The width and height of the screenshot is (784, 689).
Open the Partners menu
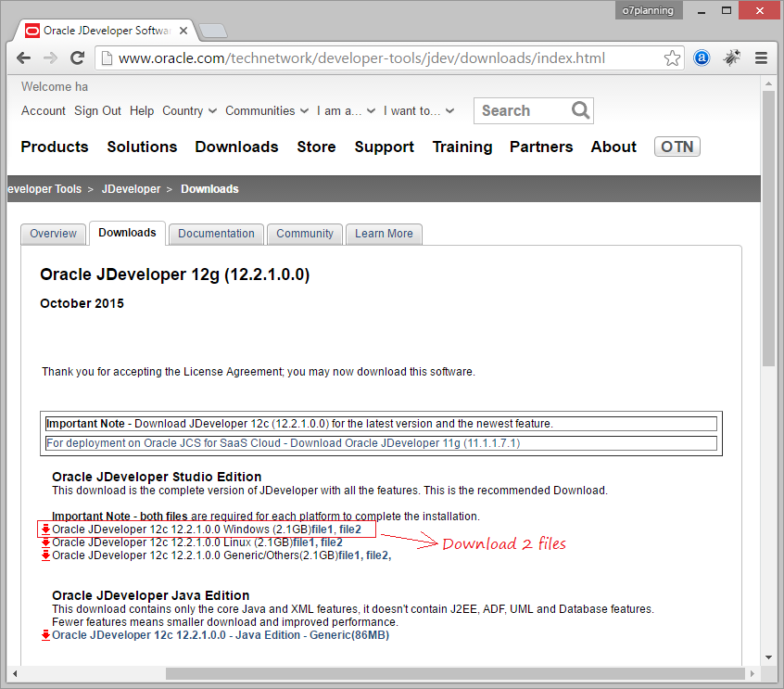[x=541, y=147]
